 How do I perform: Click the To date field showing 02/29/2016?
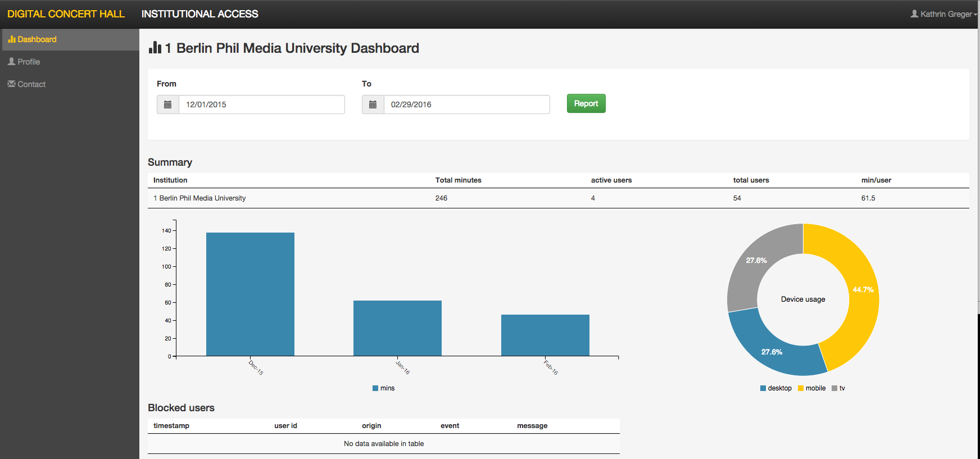coord(466,104)
